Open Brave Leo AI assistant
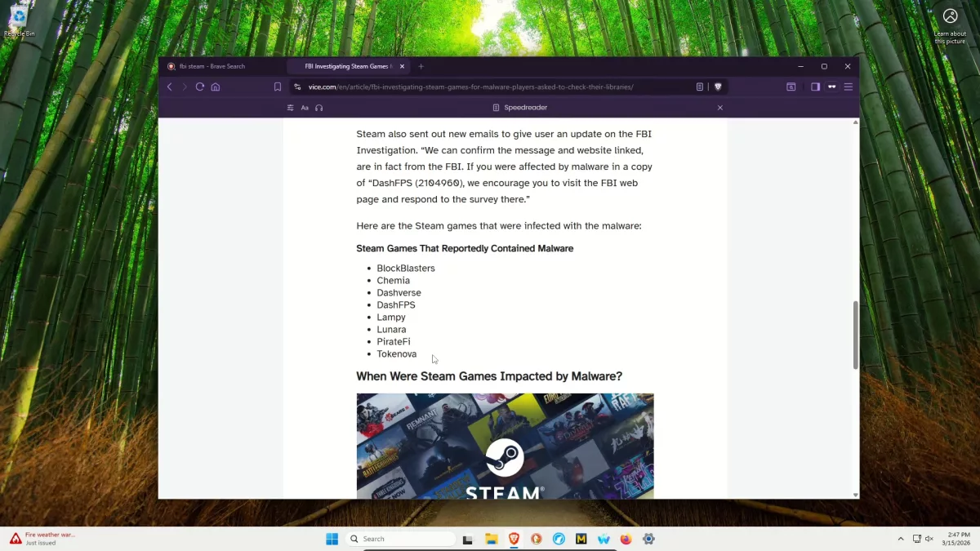This screenshot has width=980, height=551. (831, 87)
